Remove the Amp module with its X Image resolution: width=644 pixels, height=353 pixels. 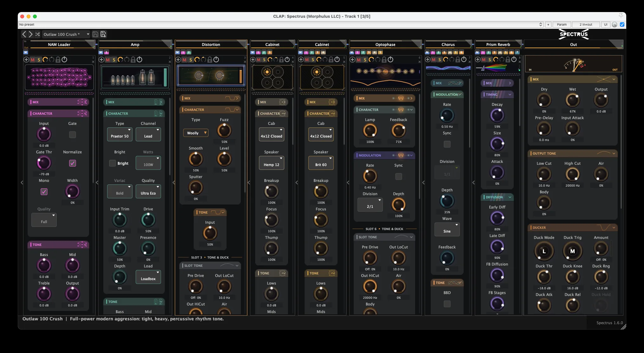pos(170,61)
